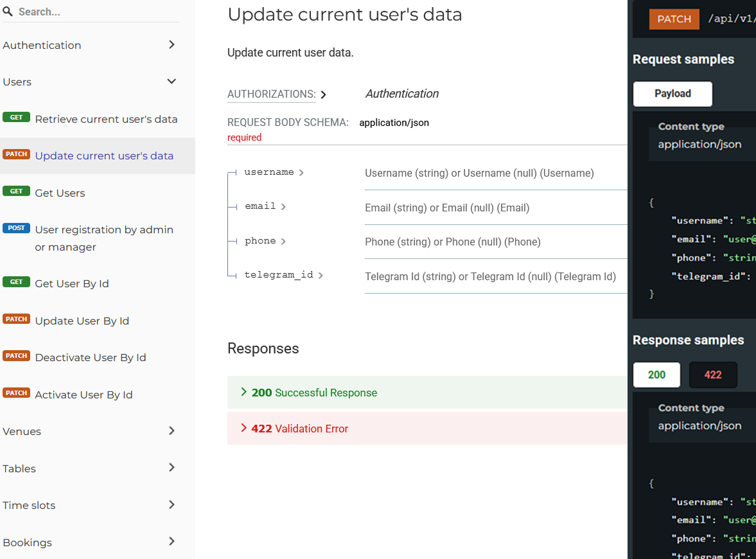756x559 pixels.
Task: Click the search magnifier icon
Action: tap(8, 11)
